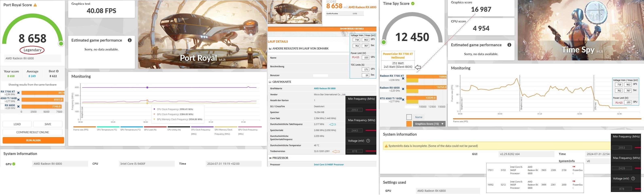Click the CPU field Intel Core i5-9400F
Screen dimensions: 644x195
pyautogui.click(x=147, y=164)
